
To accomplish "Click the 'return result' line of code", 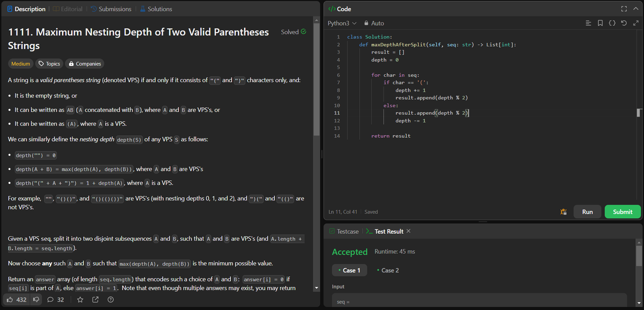I will 391,136.
